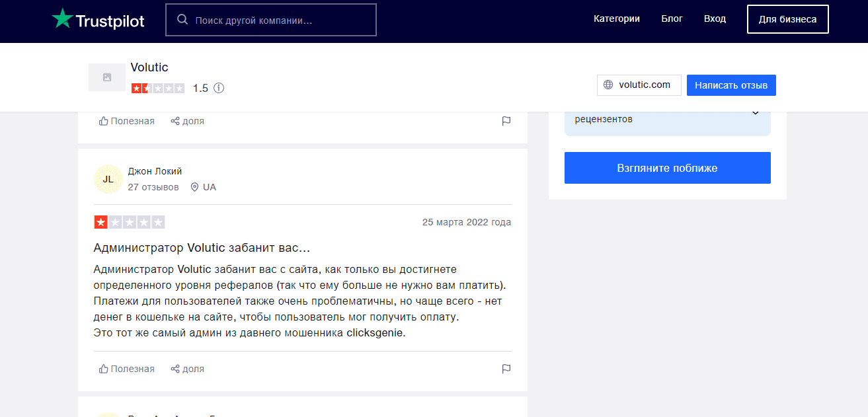Mark Джон Локий review as Полезная
Viewport: 868px width, 417px height.
(126, 369)
